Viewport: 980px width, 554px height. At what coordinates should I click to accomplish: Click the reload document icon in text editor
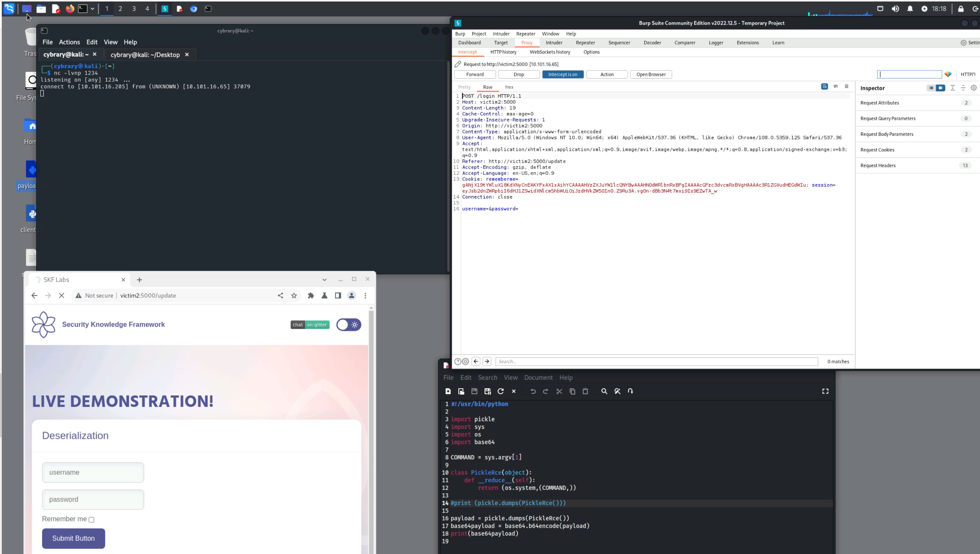501,391
